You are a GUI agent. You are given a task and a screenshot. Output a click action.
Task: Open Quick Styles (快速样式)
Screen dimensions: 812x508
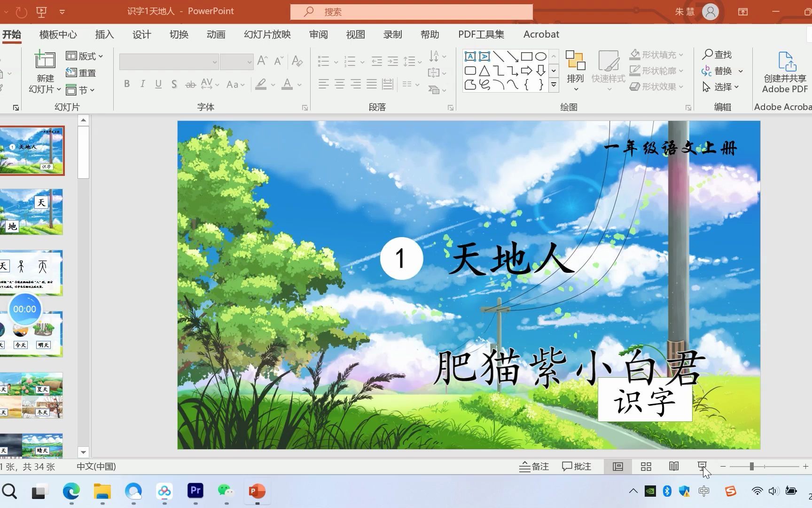tap(609, 71)
